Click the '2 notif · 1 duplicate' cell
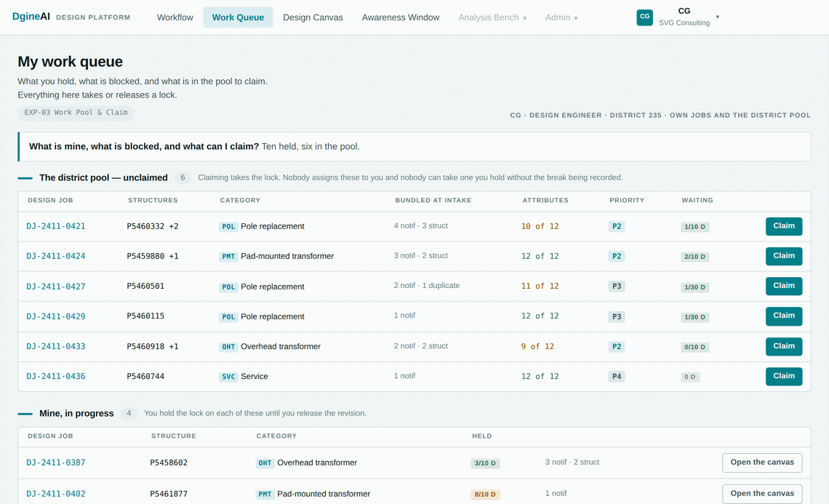The image size is (829, 504). tap(427, 286)
